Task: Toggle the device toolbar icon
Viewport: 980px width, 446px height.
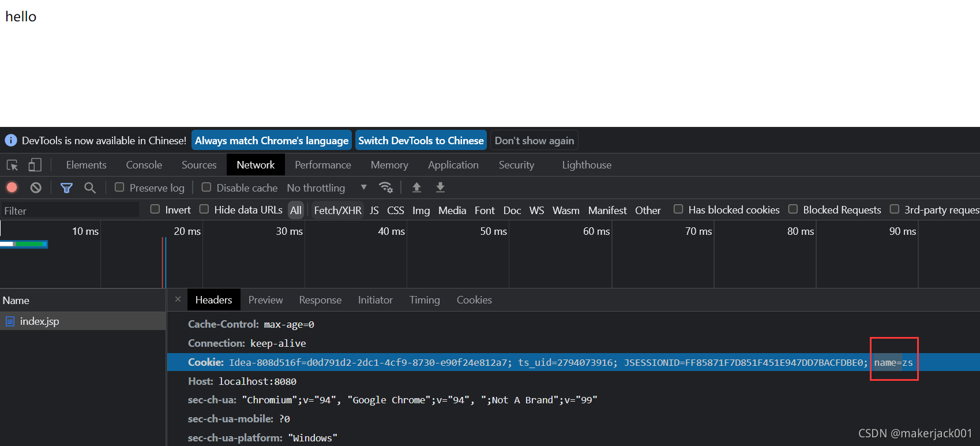Action: click(x=35, y=165)
